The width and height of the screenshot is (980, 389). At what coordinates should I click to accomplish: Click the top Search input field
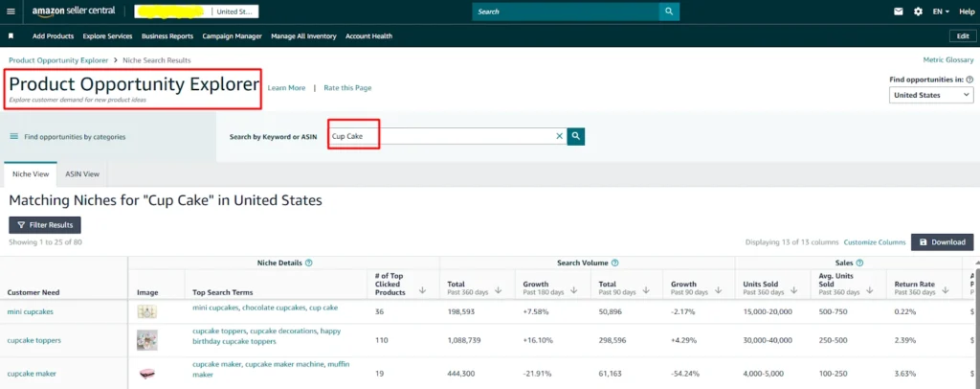pyautogui.click(x=566, y=11)
